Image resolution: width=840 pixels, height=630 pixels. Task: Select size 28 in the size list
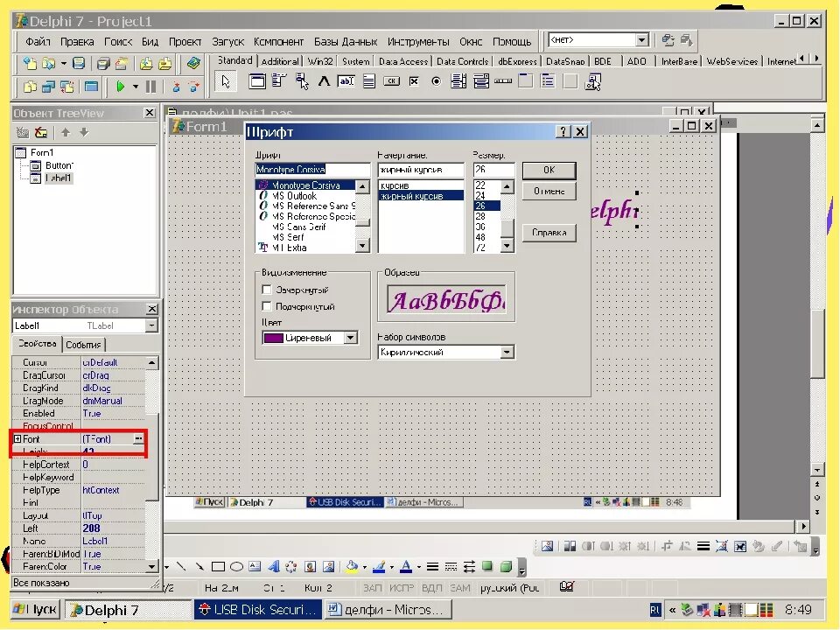480,216
